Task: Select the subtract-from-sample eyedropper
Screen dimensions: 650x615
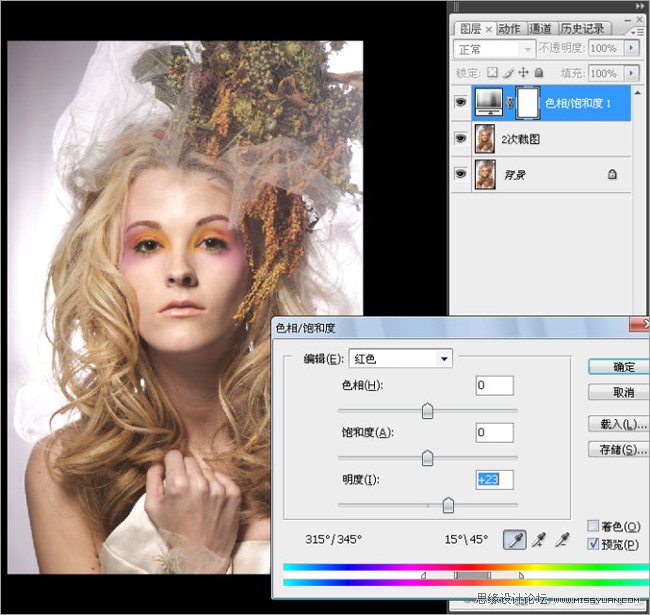Action: pos(562,540)
